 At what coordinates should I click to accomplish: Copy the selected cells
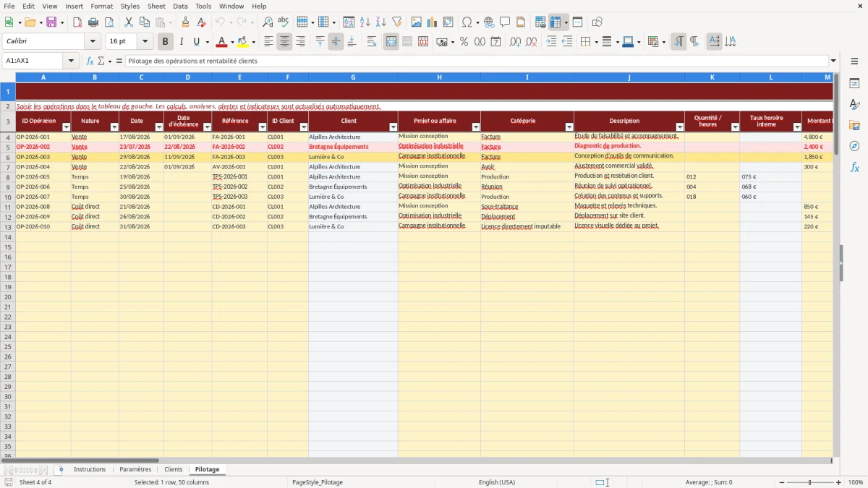coord(145,22)
